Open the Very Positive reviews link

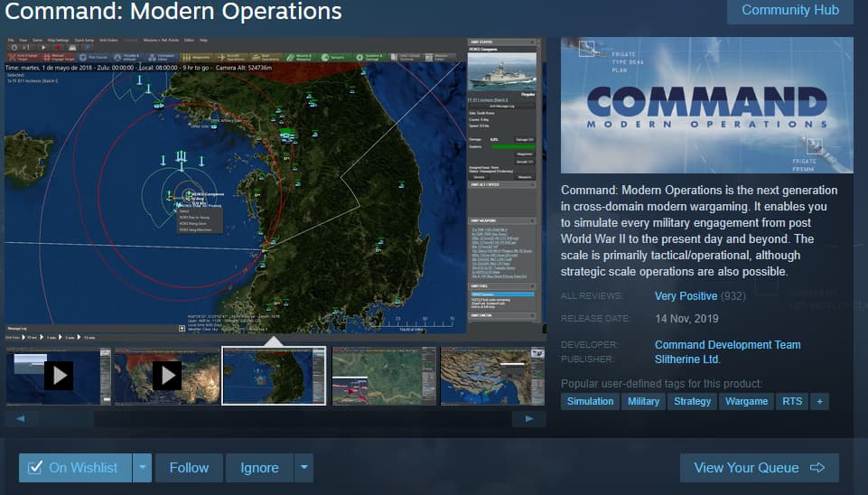tap(686, 296)
